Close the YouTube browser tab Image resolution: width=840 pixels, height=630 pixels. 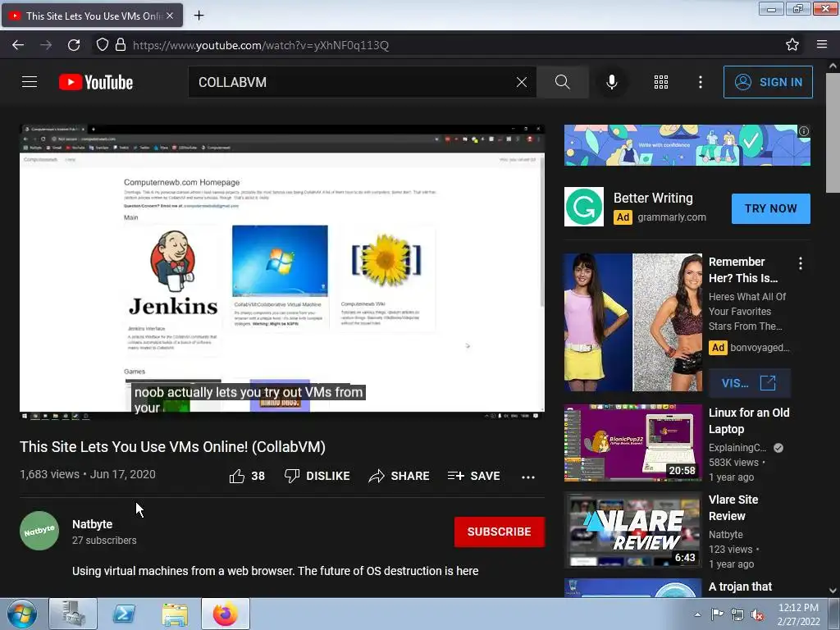(170, 16)
